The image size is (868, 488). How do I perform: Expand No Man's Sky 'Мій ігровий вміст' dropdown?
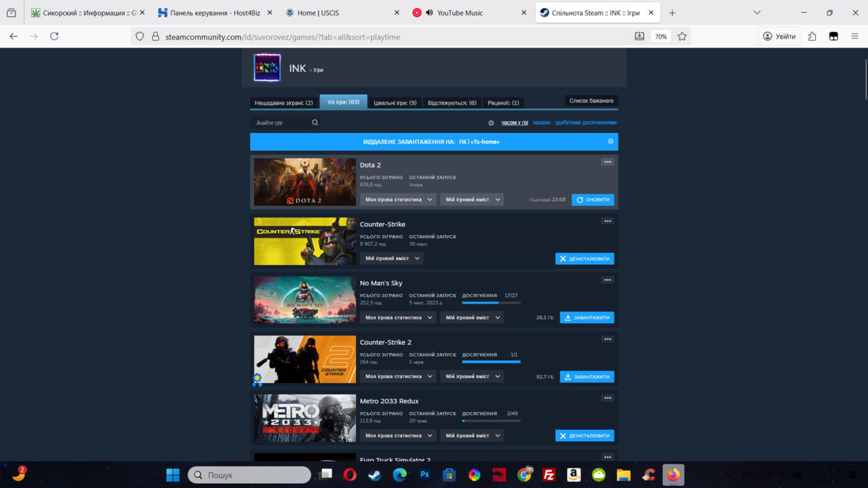(472, 317)
